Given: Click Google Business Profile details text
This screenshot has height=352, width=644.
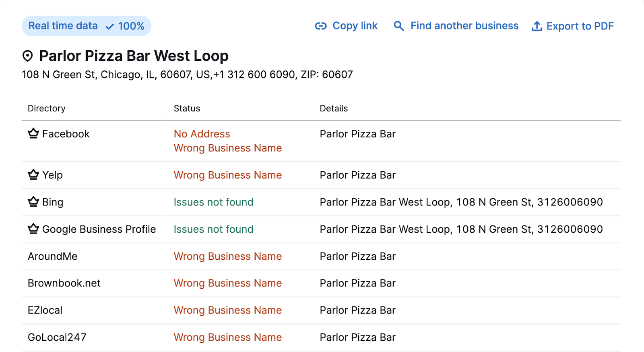Looking at the screenshot, I should click(x=461, y=229).
